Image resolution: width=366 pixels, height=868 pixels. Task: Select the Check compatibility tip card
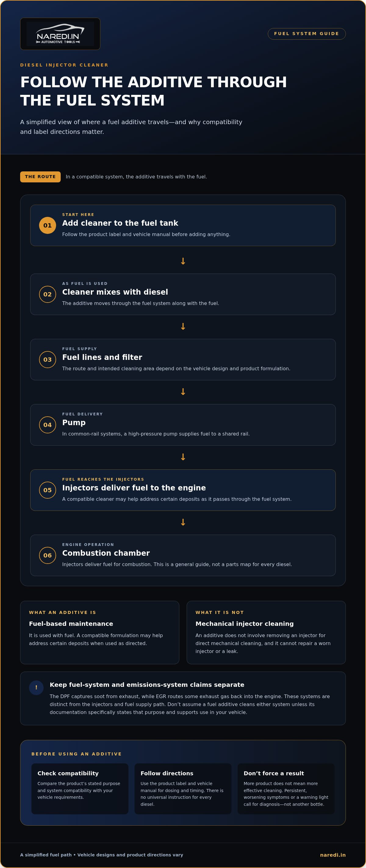coord(80,789)
